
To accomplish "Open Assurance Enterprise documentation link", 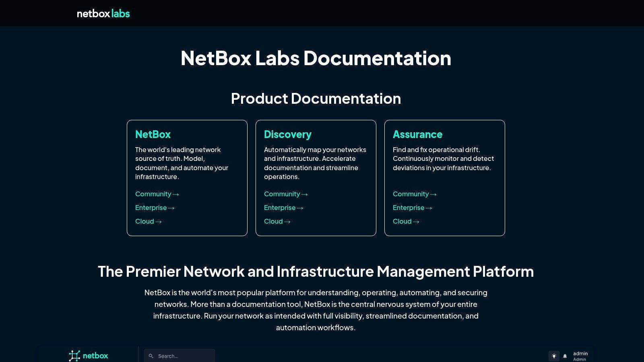I will pos(412,208).
